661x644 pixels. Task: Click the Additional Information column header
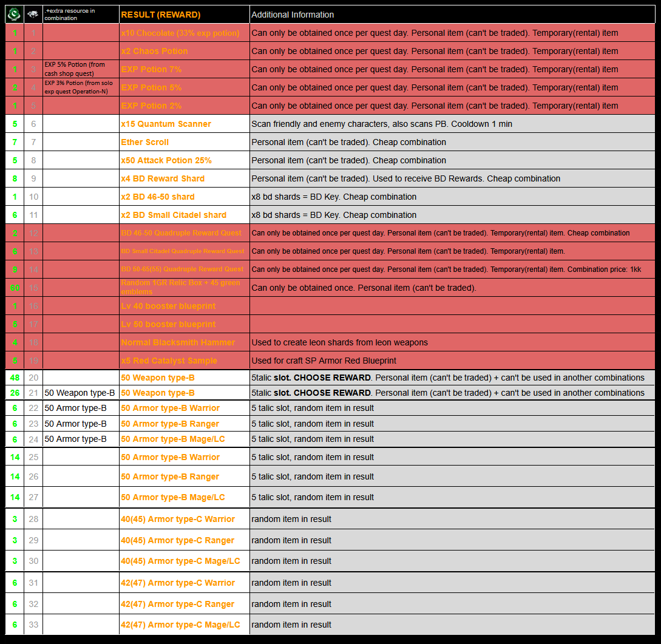293,15
